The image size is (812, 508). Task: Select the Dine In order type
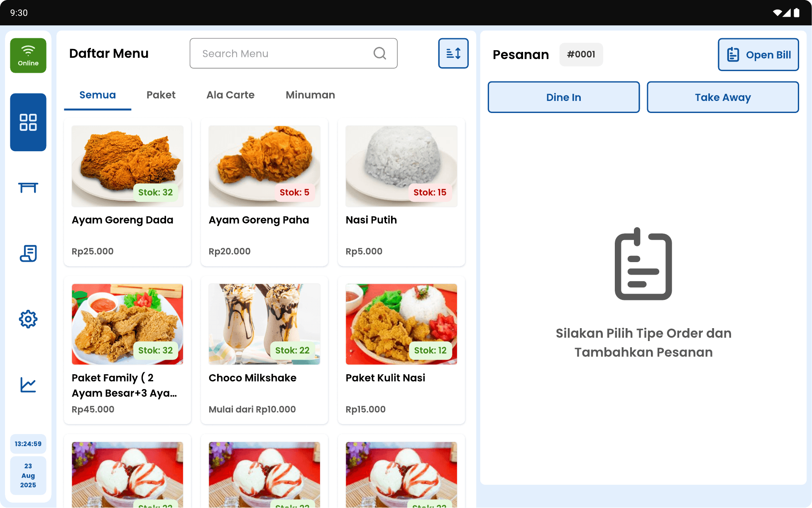pos(564,97)
